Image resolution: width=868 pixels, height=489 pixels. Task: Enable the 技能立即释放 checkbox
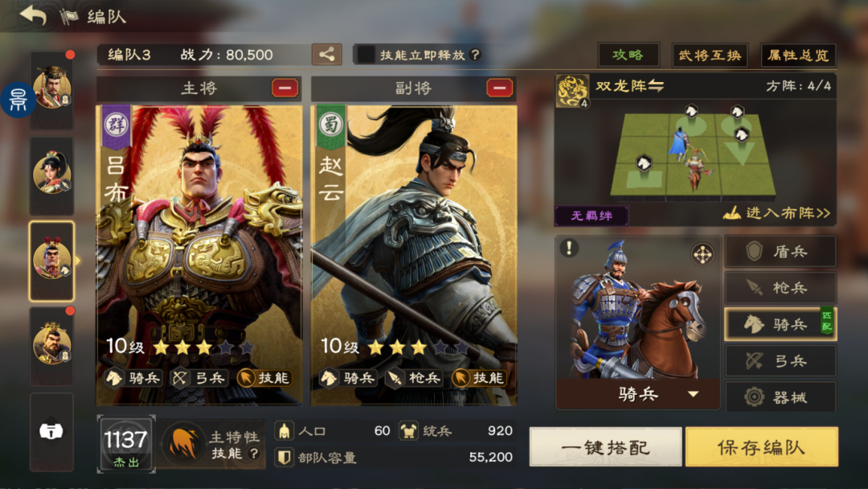(366, 54)
